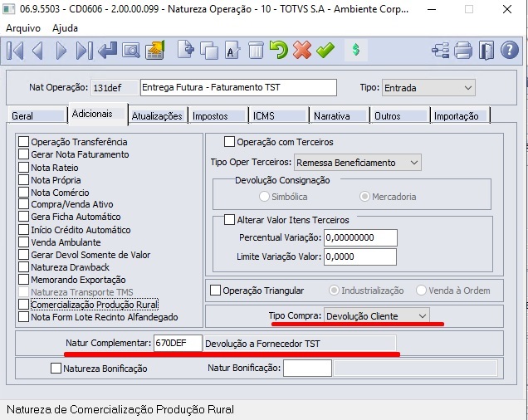Undo changes with the green arrow icon
Screen dimensions: 528x420
coord(279,50)
